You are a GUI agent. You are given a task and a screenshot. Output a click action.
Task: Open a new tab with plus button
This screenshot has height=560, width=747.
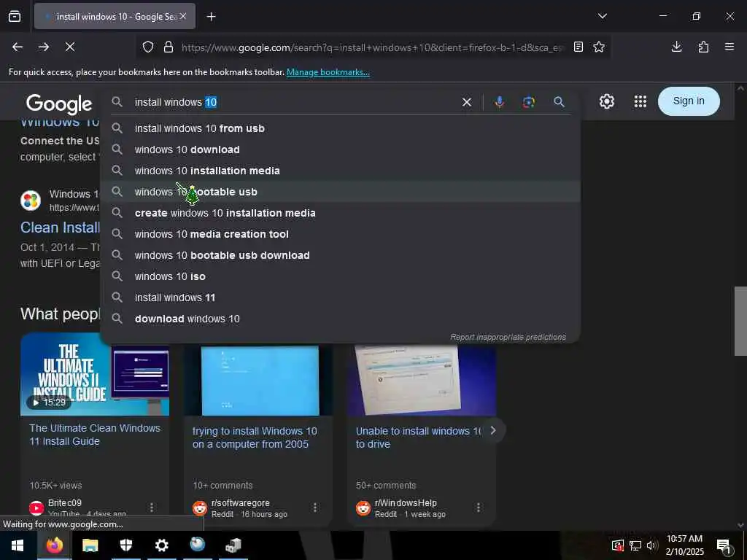[x=211, y=17]
